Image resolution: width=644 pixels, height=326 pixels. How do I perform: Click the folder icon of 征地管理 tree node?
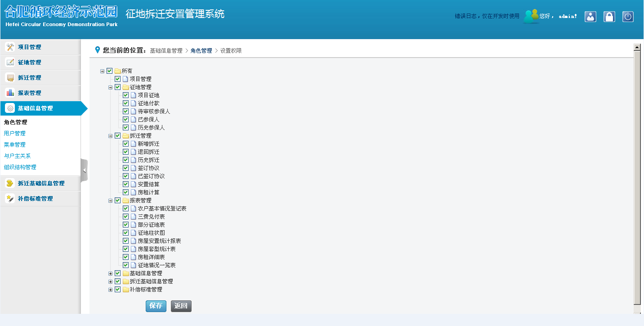(x=125, y=87)
